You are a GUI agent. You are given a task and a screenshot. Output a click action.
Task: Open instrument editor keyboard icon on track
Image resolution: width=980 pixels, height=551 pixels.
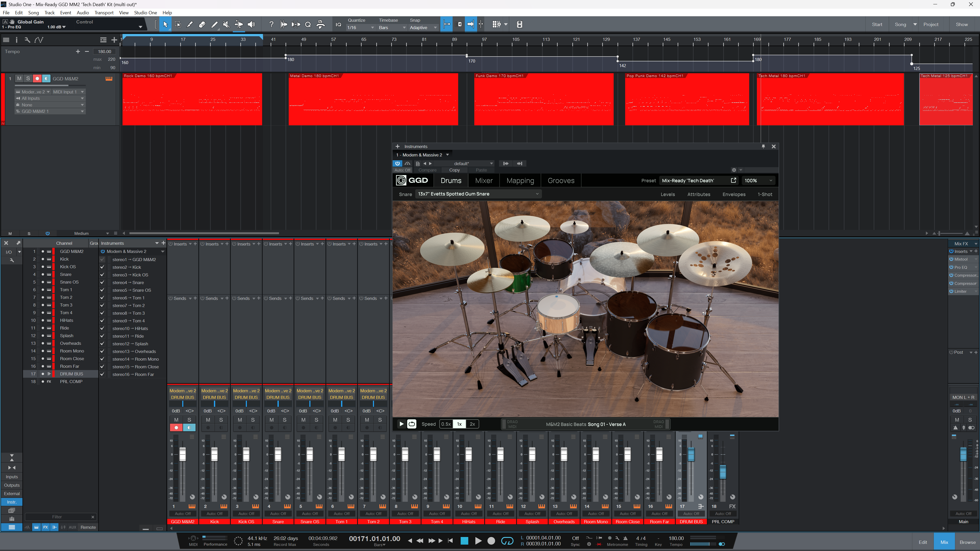coord(109,78)
